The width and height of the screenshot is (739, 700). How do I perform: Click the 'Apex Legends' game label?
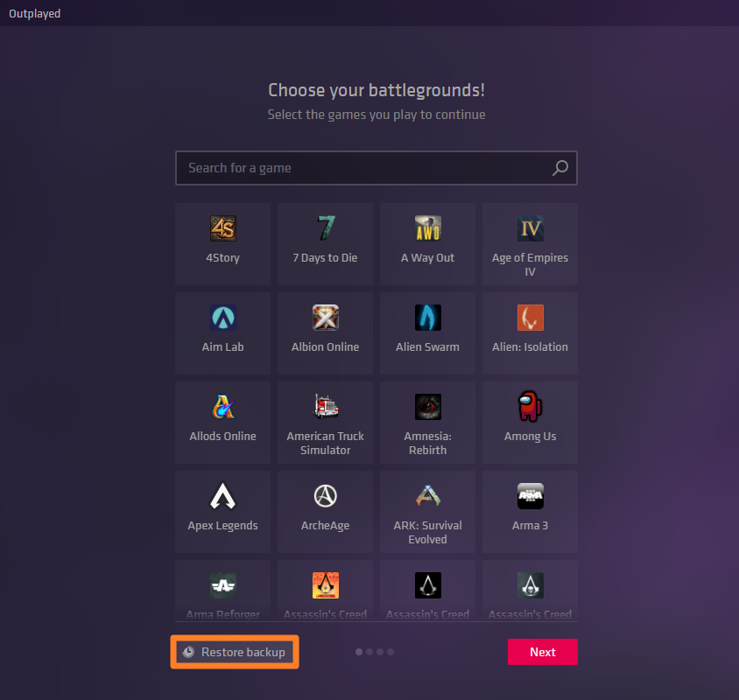click(223, 526)
